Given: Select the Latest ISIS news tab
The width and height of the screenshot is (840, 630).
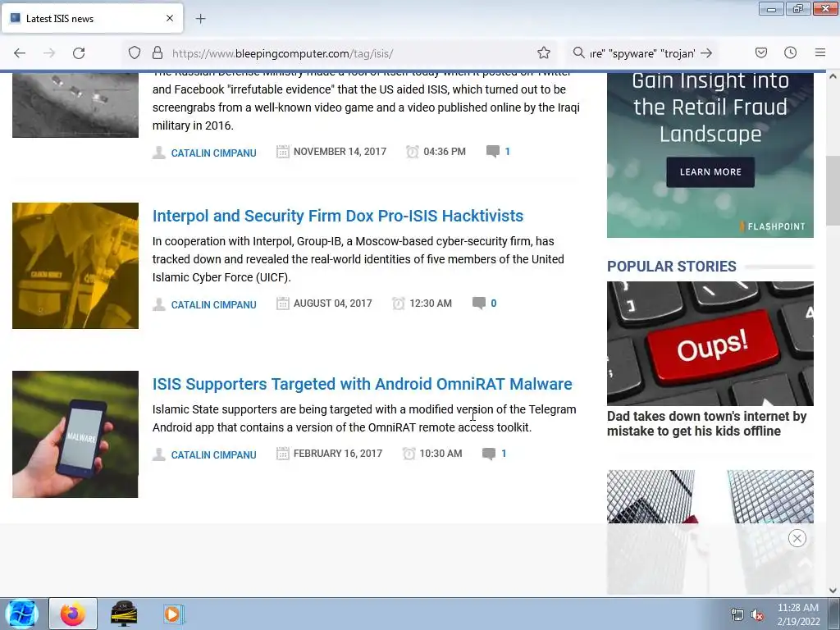Looking at the screenshot, I should 92,18.
